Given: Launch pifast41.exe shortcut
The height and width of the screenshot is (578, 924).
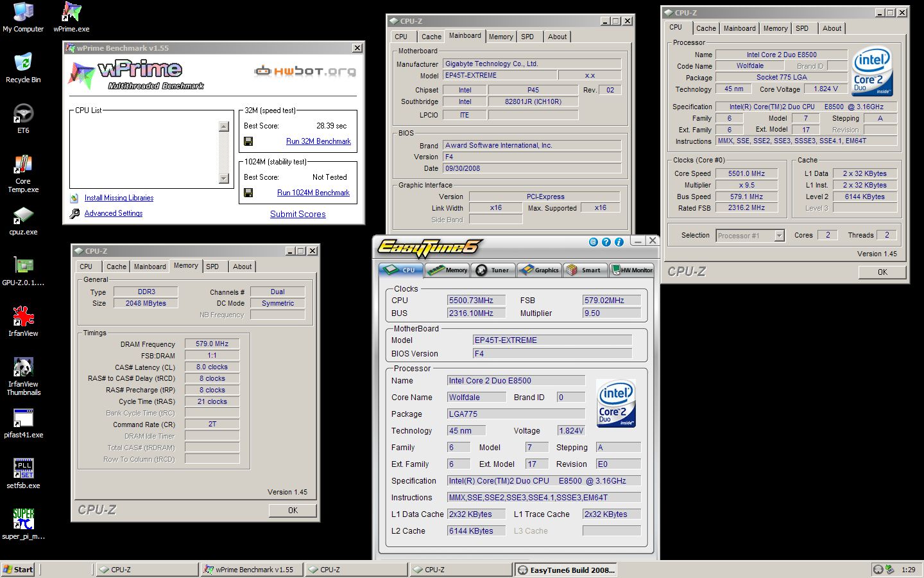Looking at the screenshot, I should point(23,424).
